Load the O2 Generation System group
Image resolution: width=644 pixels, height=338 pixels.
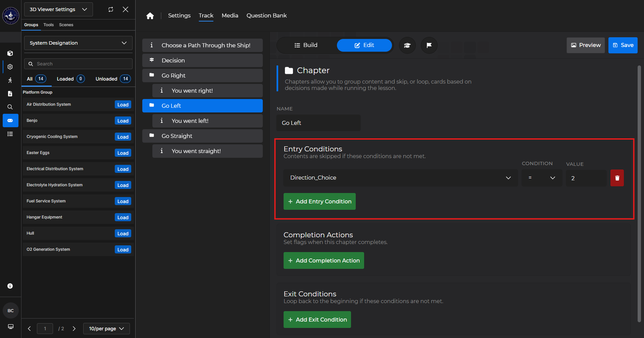(123, 250)
